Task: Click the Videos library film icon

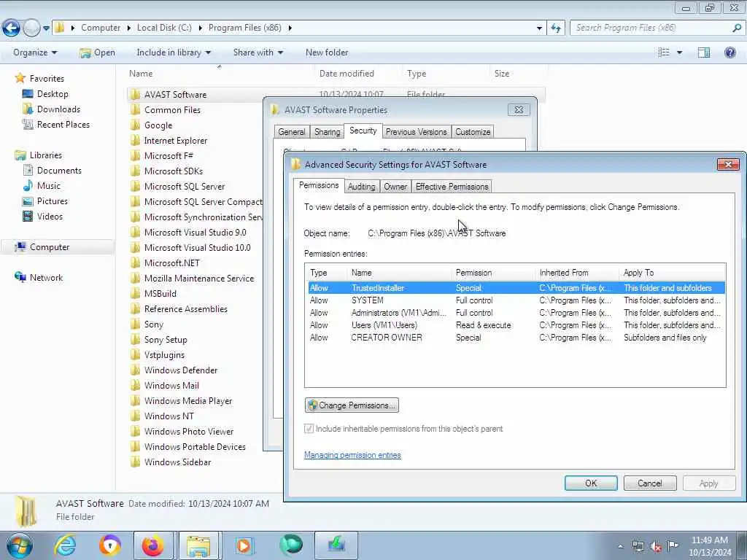Action: click(28, 216)
